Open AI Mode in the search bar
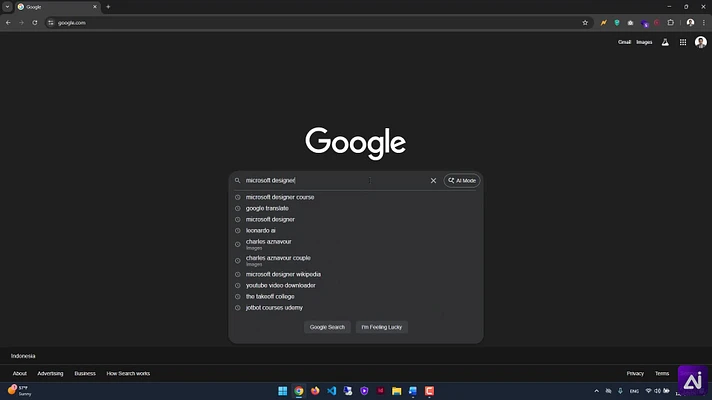The width and height of the screenshot is (712, 400). 462,180
